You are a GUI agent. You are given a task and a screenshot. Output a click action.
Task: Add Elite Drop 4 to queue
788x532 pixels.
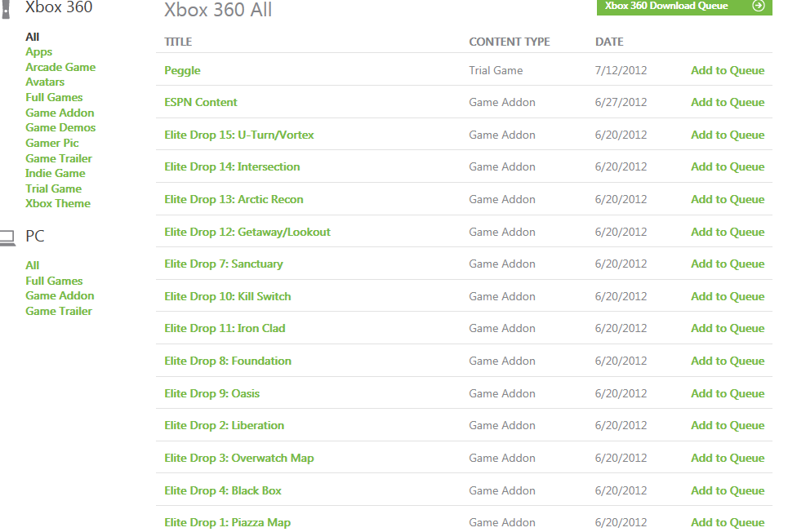(x=728, y=490)
